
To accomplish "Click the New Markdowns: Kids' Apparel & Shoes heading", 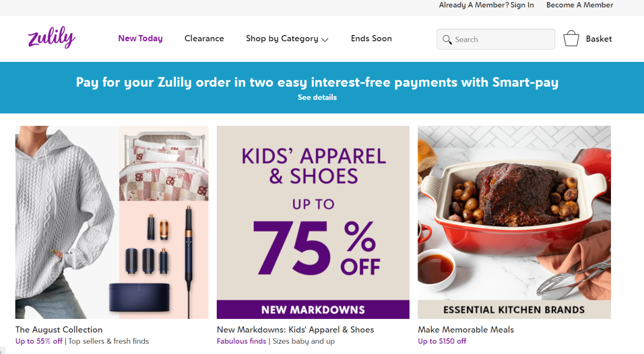I will [295, 329].
